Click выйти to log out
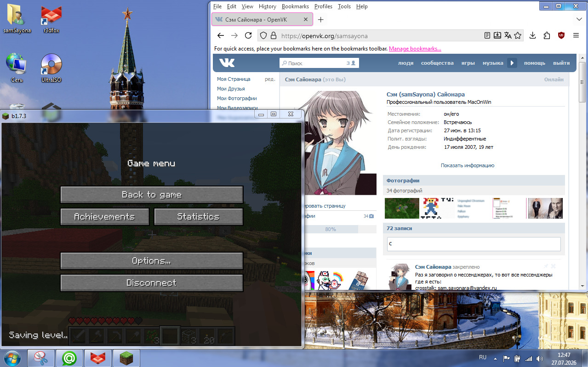Image resolution: width=588 pixels, height=367 pixels. 561,63
